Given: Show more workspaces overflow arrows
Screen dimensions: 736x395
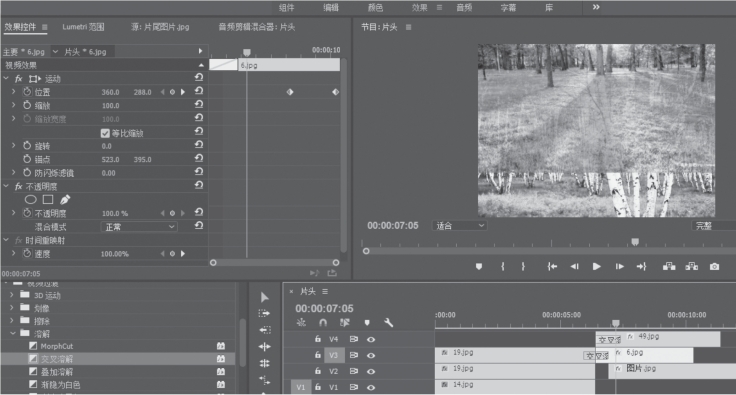Looking at the screenshot, I should pyautogui.click(x=596, y=7).
